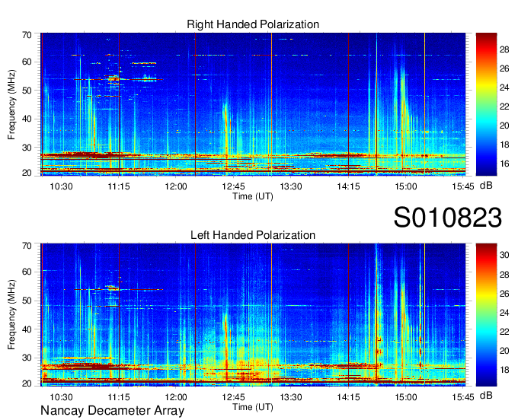Click the 60 MHz tick on Right Handed plot
The width and height of the screenshot is (518, 420).
pyautogui.click(x=27, y=62)
